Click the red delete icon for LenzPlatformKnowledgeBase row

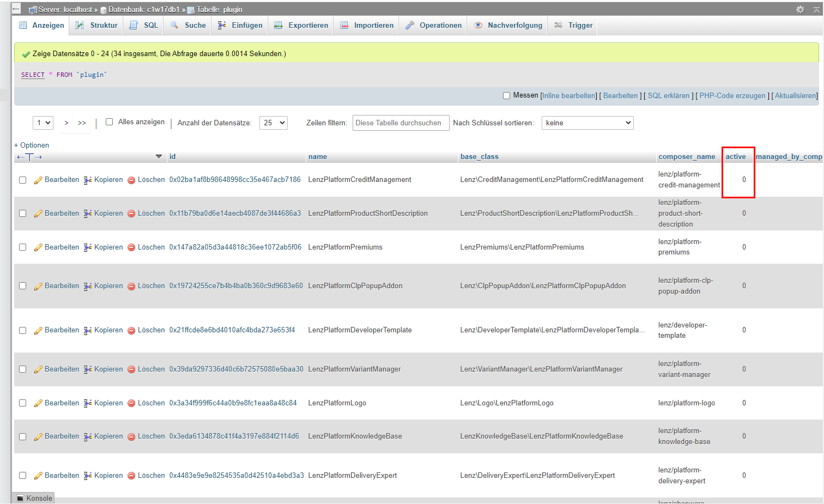(131, 437)
